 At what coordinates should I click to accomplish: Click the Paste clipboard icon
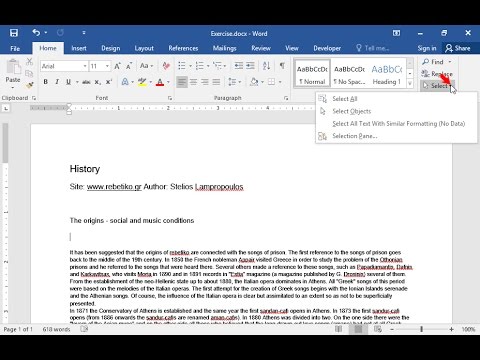coord(13,67)
